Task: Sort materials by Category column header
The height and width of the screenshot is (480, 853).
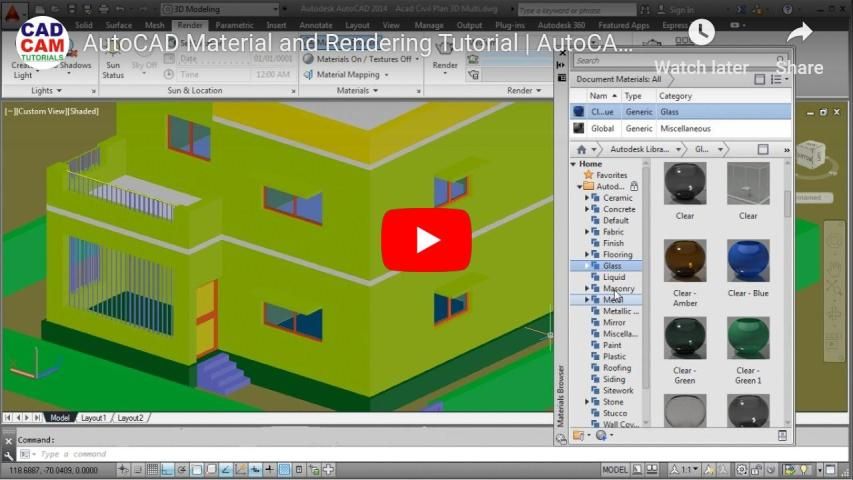Action: 675,96
